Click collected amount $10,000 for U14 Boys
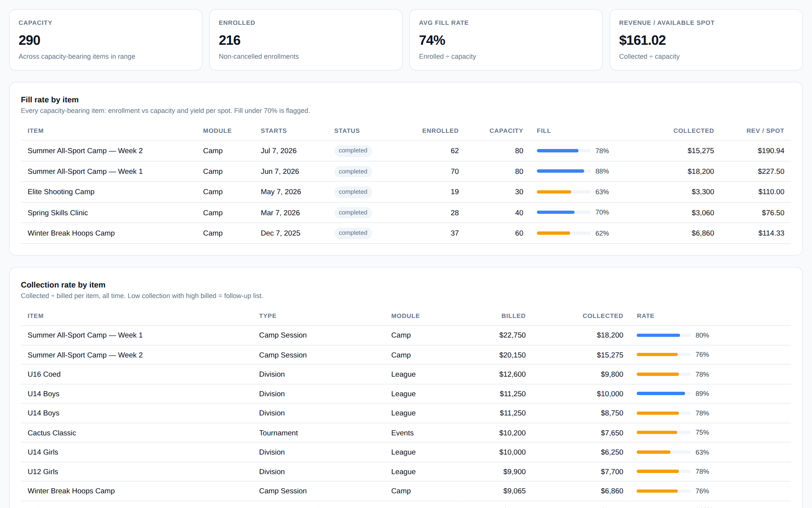The height and width of the screenshot is (508, 812). coord(610,394)
